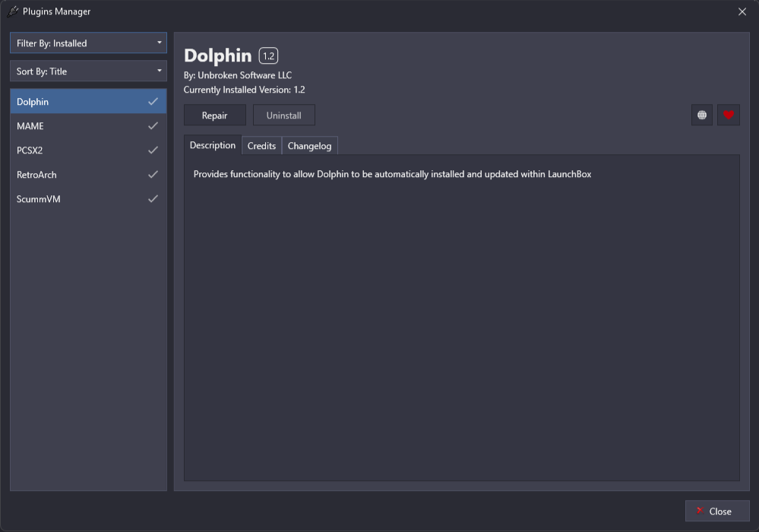The height and width of the screenshot is (532, 759).
Task: Click the Plugins Manager plug icon in title bar
Action: tap(13, 11)
